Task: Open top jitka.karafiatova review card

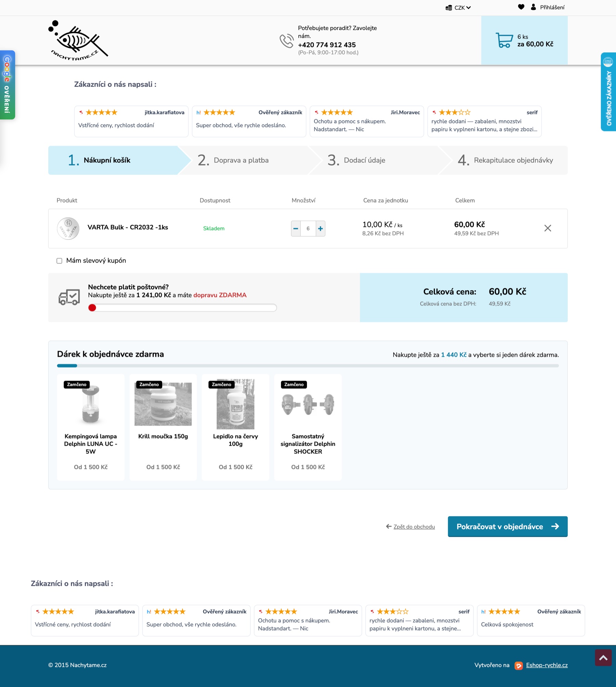Action: click(131, 121)
